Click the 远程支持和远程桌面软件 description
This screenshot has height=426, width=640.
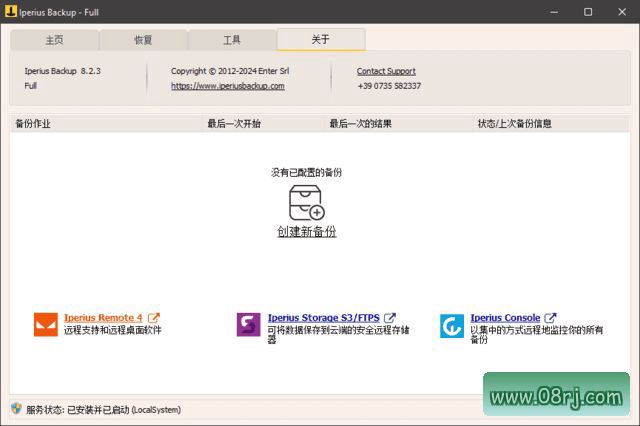tap(113, 330)
